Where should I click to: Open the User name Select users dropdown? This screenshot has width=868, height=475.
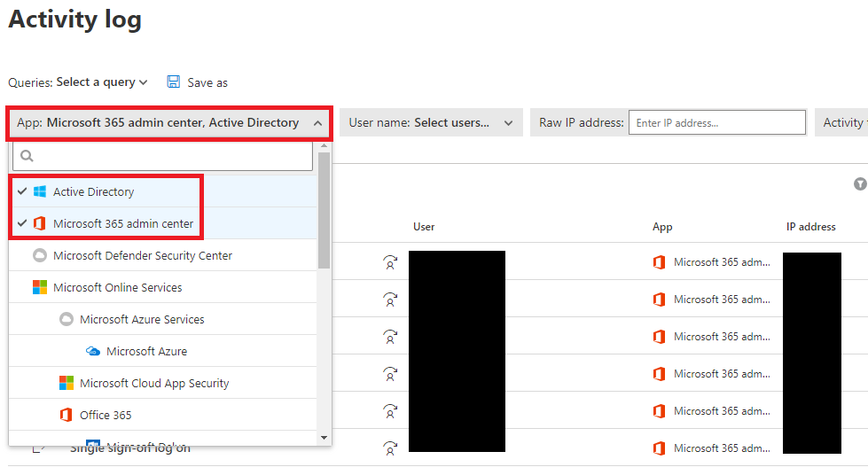431,123
